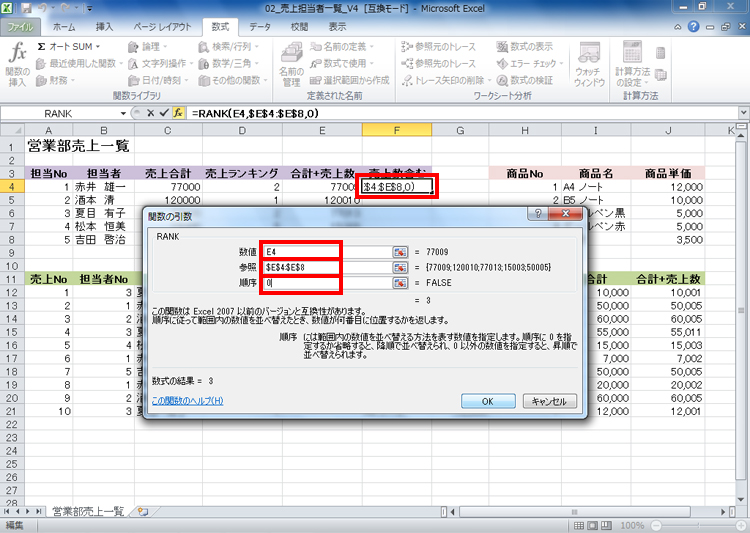750x533 pixels.
Task: Click the Save icon in the Quick Access Toolbar
Action: (26, 9)
